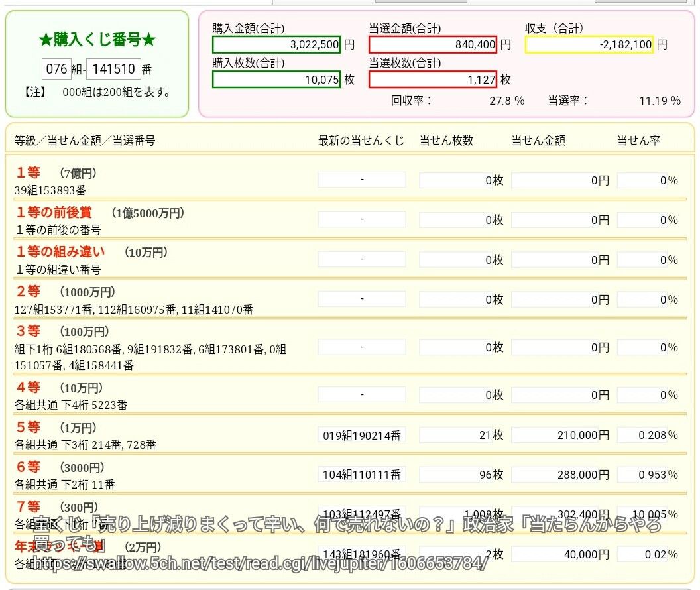This screenshot has height=590, width=700.
Task: Click the 各組共通 下4桁 5223番 text
Action: [71, 405]
